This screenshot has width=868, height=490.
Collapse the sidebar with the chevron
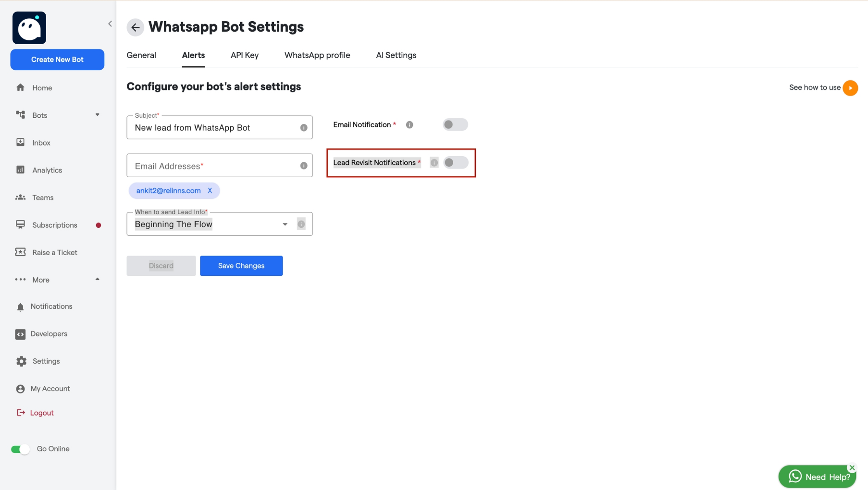[110, 24]
